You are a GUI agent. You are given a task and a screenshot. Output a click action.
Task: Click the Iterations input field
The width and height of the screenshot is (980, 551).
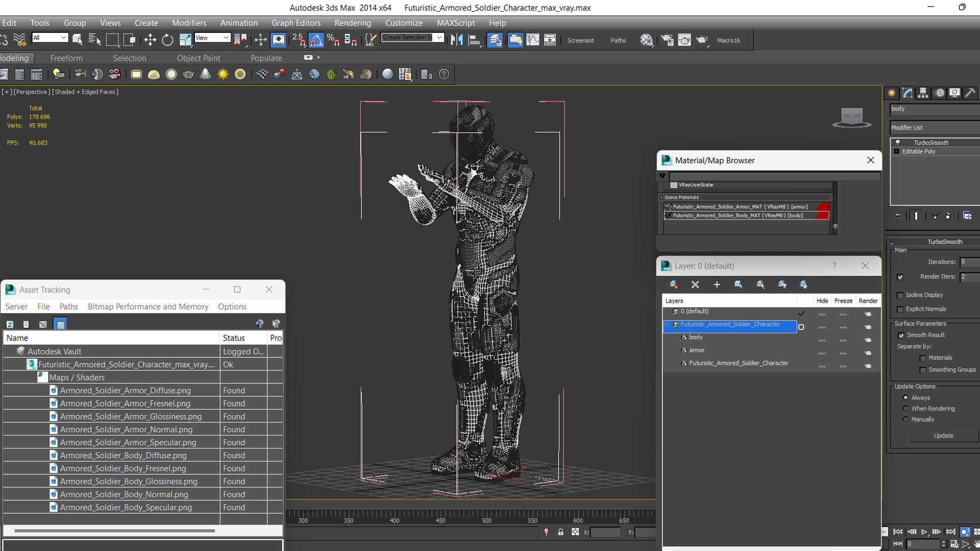point(969,262)
